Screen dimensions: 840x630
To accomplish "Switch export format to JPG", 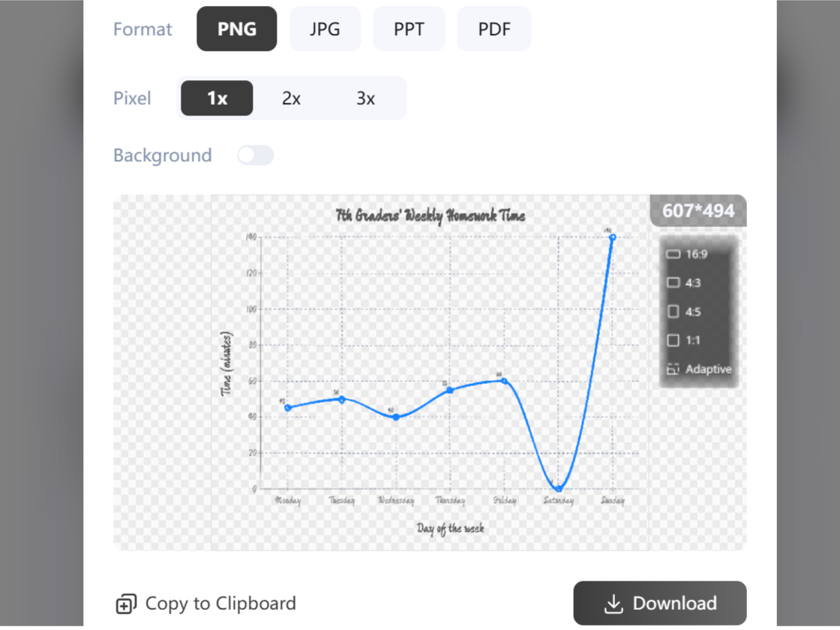I will point(325,29).
